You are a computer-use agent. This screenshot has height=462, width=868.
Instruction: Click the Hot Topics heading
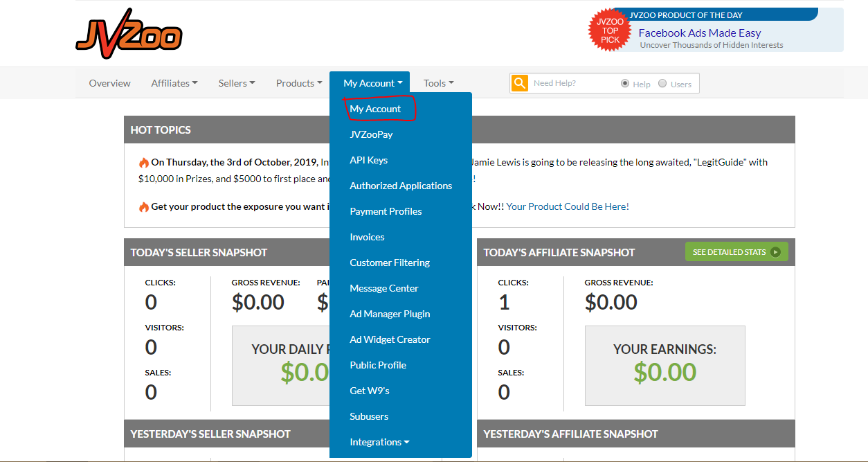coord(161,130)
